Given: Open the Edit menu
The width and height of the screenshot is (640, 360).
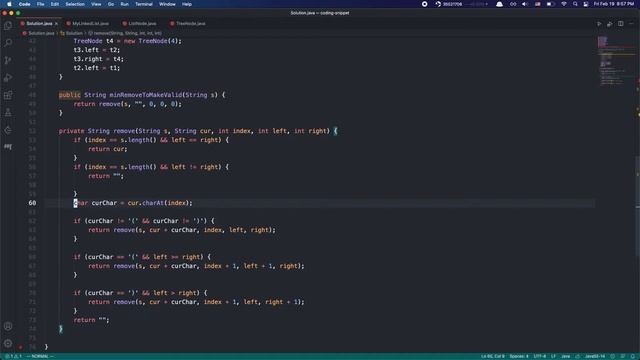Looking at the screenshot, I should coord(55,4).
